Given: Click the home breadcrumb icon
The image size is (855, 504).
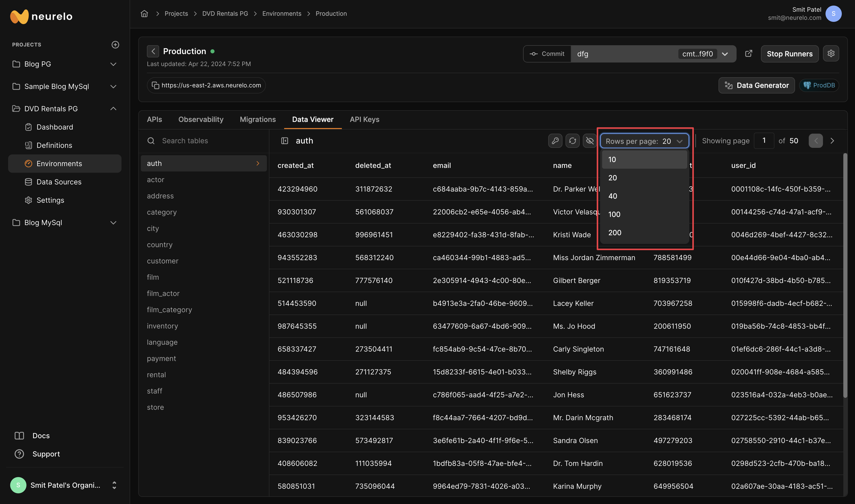Looking at the screenshot, I should click(x=144, y=13).
